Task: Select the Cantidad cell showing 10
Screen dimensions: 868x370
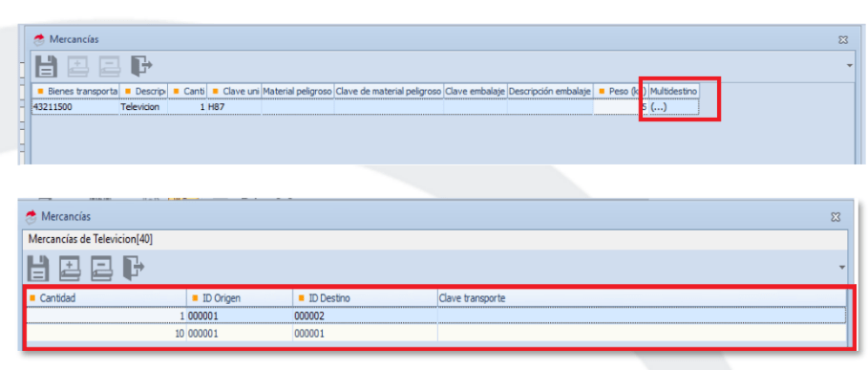Action: (107, 334)
